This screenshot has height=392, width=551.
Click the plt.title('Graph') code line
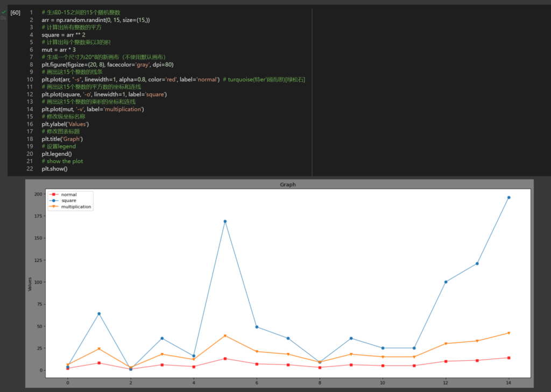click(x=62, y=139)
